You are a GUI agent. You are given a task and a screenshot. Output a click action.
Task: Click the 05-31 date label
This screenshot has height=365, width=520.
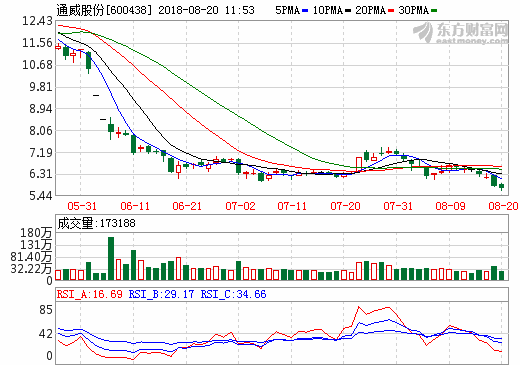click(82, 206)
